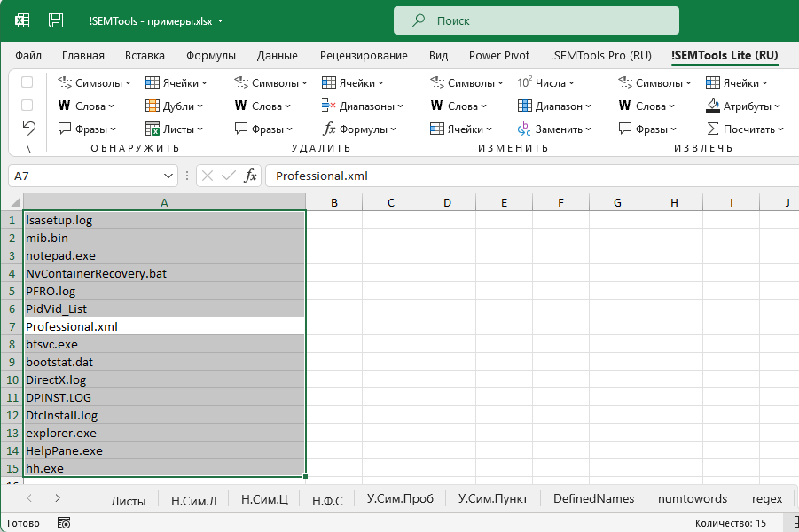The width and height of the screenshot is (799, 532).
Task: Open Слова in ИЗМЕНИТЬ group
Action: (458, 106)
